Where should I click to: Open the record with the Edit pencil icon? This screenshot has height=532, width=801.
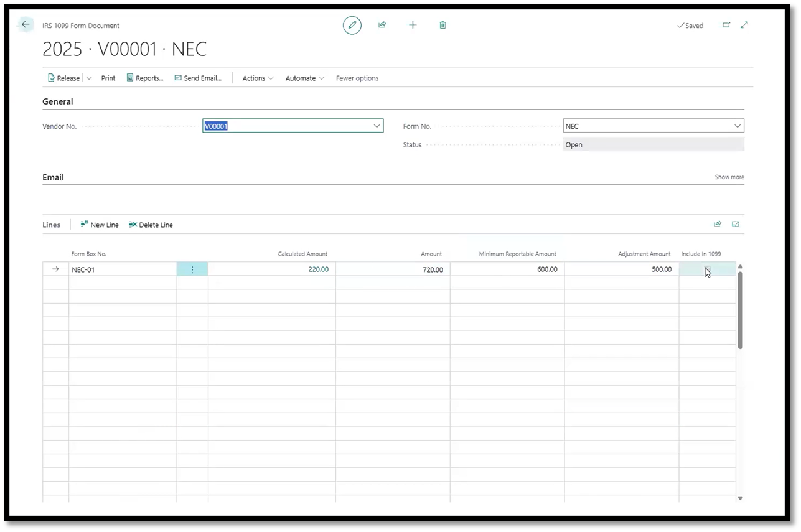pyautogui.click(x=352, y=25)
